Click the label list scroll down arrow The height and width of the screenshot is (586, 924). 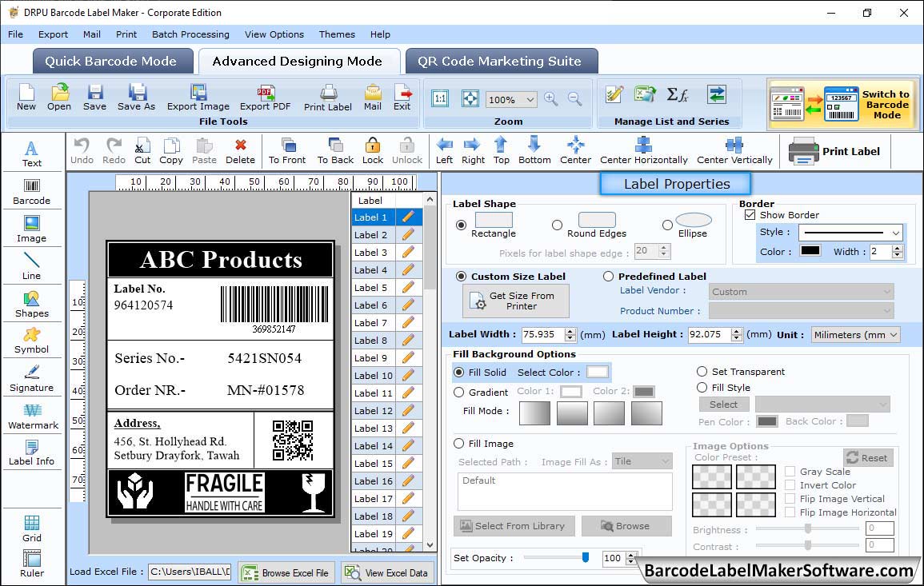(430, 544)
